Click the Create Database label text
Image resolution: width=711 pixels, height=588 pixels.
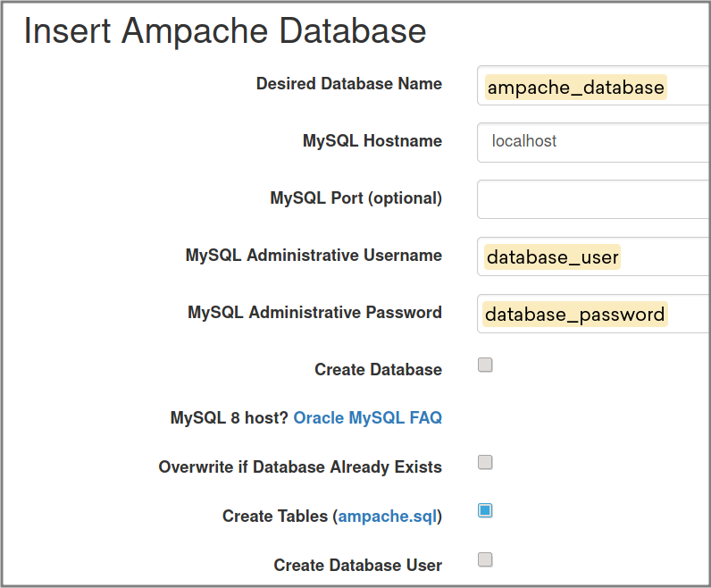click(x=378, y=369)
